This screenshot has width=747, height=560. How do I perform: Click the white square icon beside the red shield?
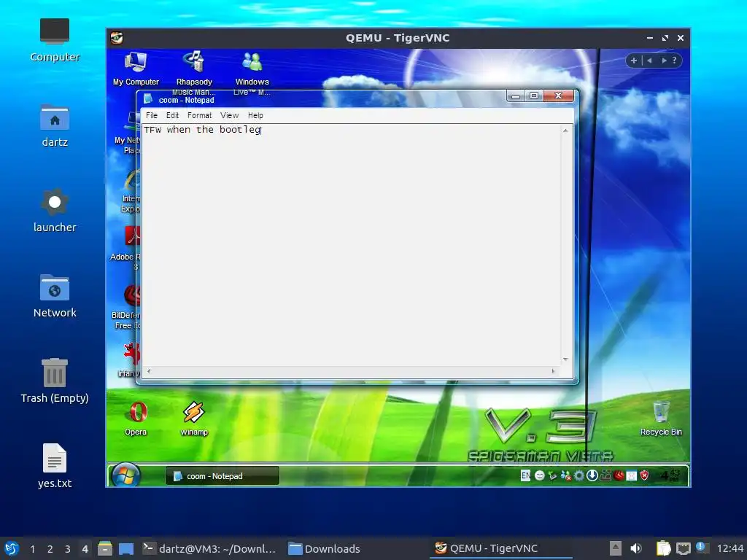632,475
